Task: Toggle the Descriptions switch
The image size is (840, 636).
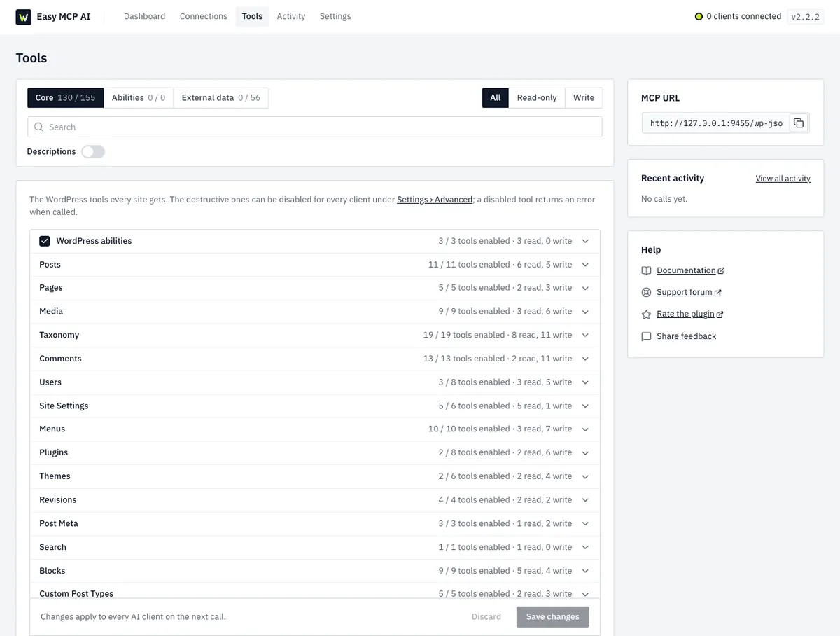Action: [x=93, y=151]
